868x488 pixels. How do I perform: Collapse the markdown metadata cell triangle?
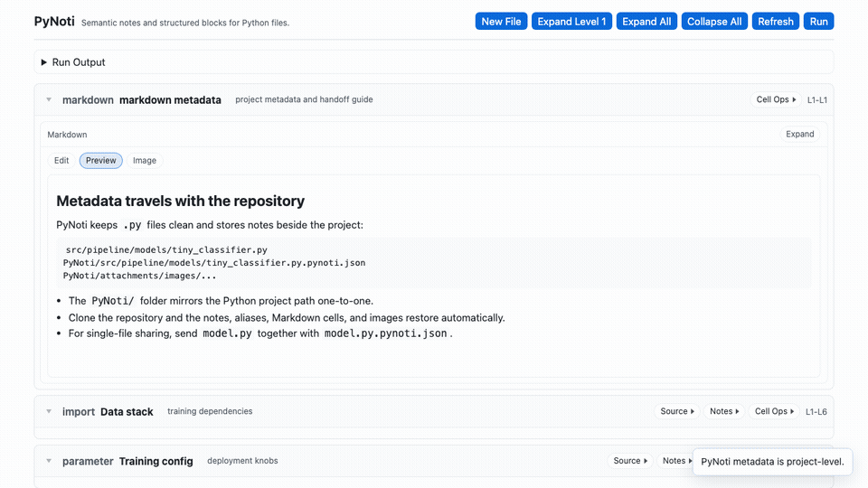[x=49, y=99]
